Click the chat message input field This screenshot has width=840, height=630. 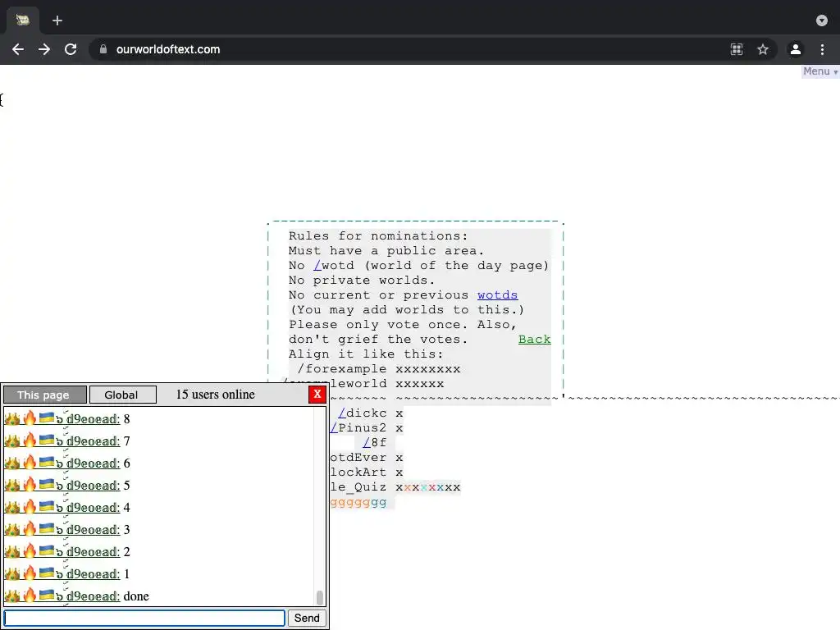[144, 618]
